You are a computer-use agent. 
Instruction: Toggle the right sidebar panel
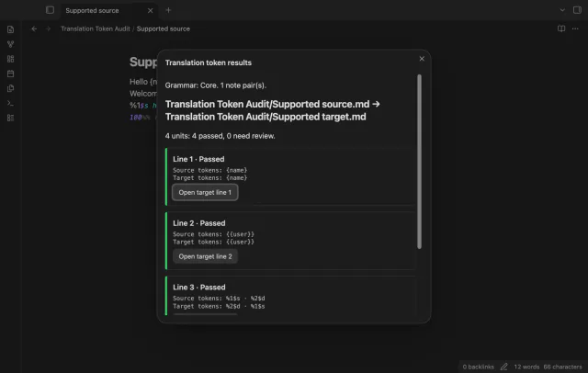click(577, 10)
